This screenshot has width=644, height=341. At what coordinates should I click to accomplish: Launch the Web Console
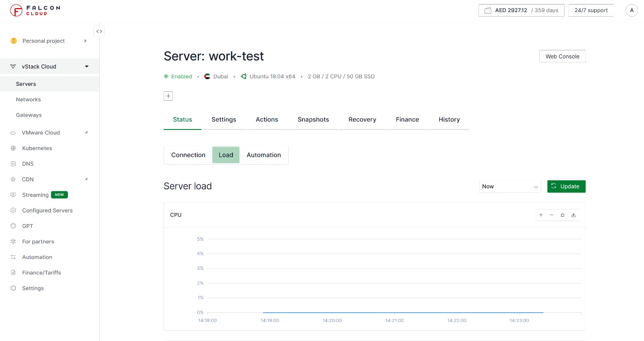[562, 56]
